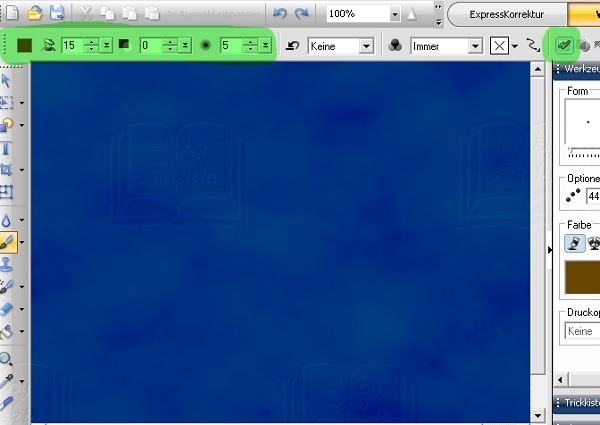
Task: Select the Eraser tool
Action: coord(6,309)
